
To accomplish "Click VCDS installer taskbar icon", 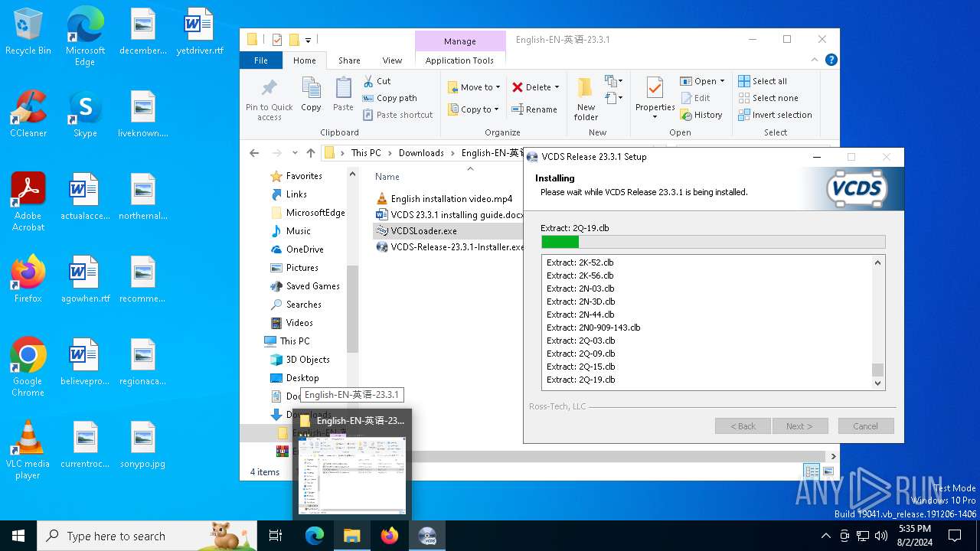I will pyautogui.click(x=427, y=536).
